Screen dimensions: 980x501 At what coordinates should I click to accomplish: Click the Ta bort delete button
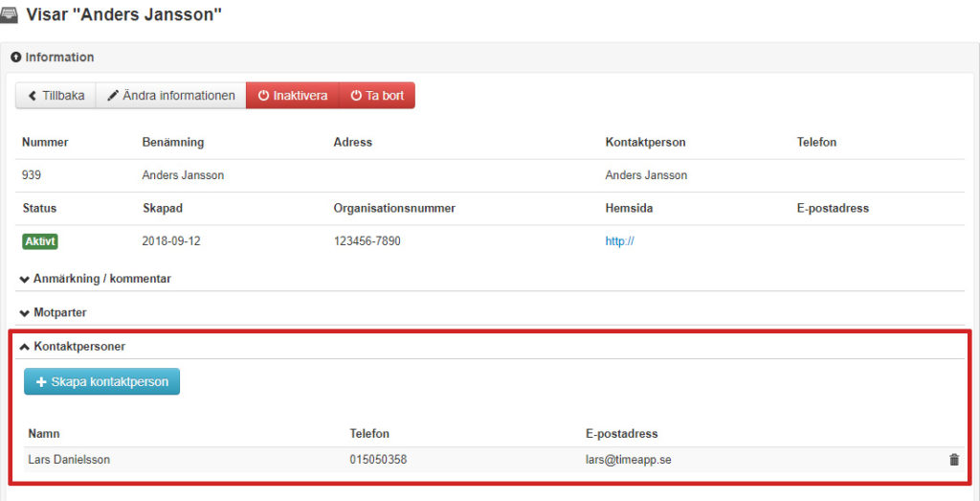point(377,96)
